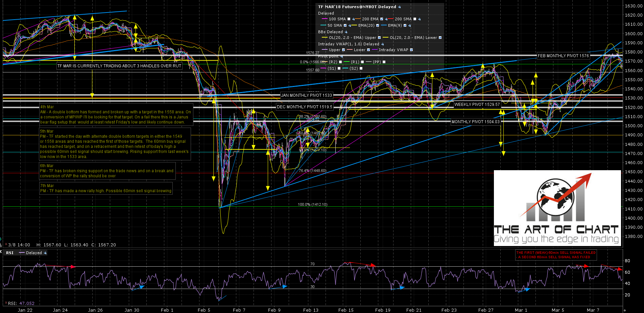Enable the (PP) pivot point checkbox
This screenshot has width=644, height=313.
(384, 62)
